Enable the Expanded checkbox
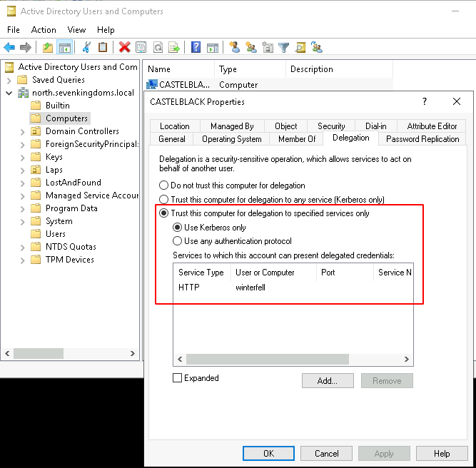The width and height of the screenshot is (476, 468). 178,378
